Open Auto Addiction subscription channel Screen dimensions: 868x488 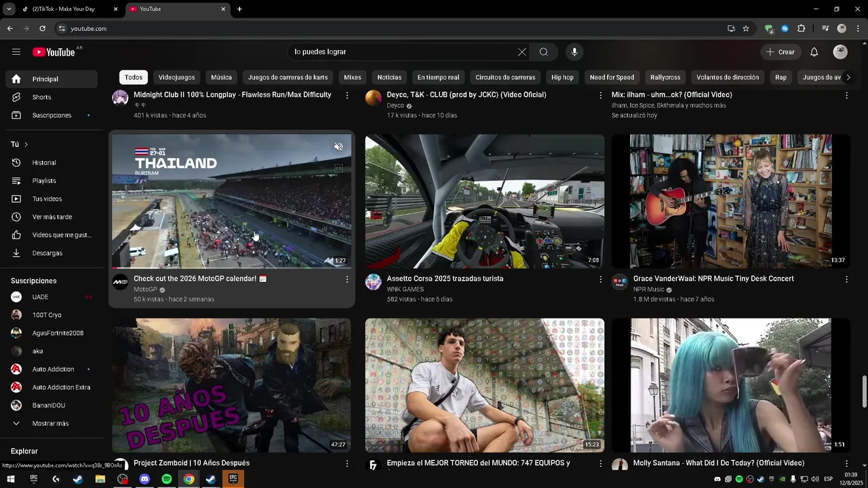click(x=52, y=369)
